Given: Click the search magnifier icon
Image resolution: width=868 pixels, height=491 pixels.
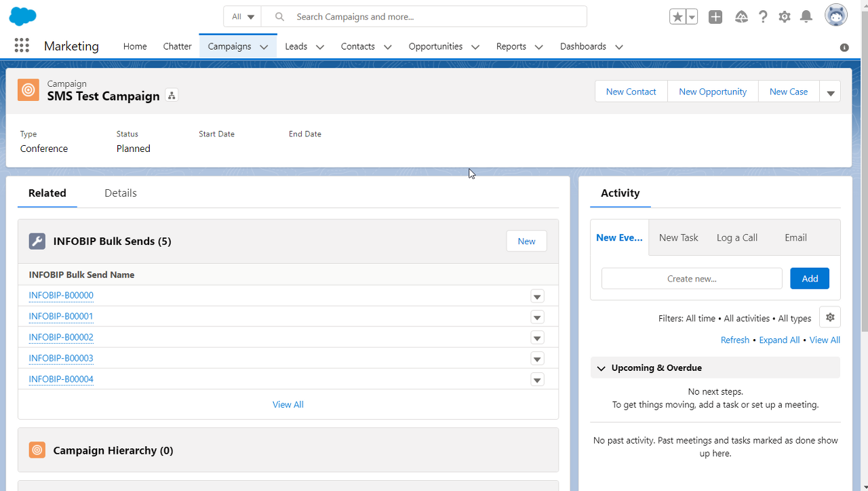Looking at the screenshot, I should pos(279,17).
